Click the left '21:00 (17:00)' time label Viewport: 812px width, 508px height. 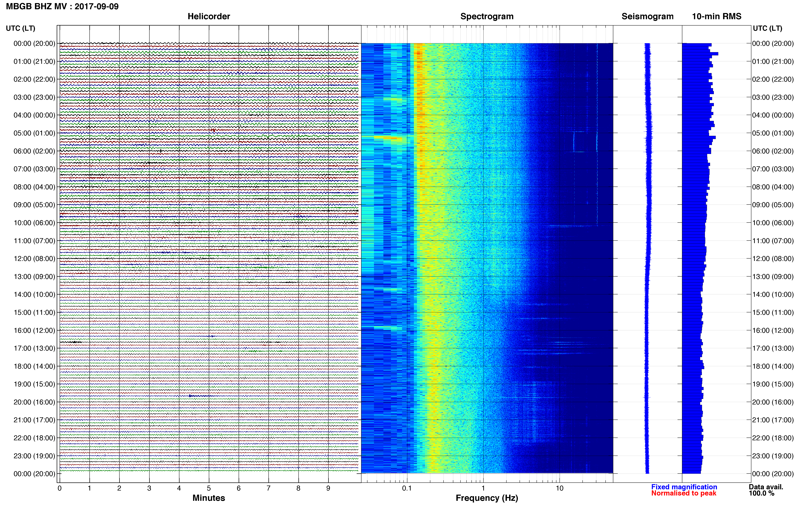tap(34, 420)
